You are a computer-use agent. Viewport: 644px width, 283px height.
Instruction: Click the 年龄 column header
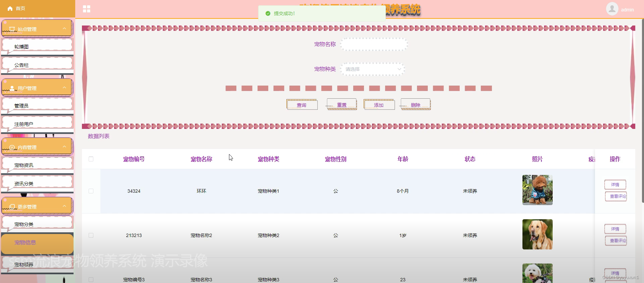pos(403,159)
